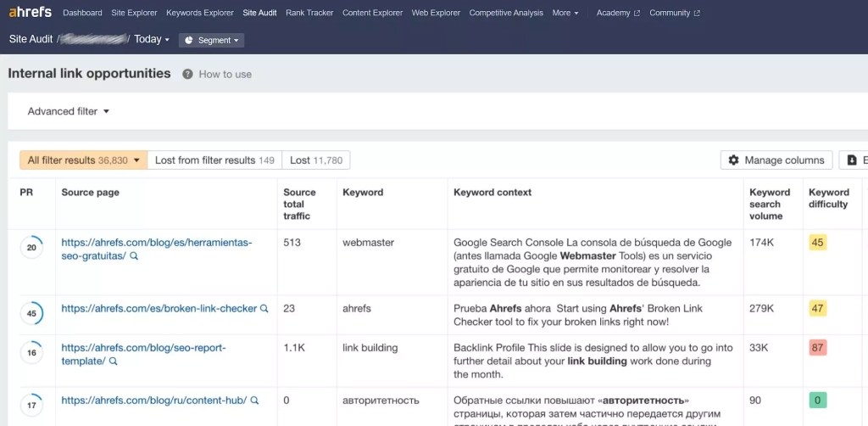The width and height of the screenshot is (868, 426).
Task: Open herramientas-seo-gratuitas source page link
Action: pyautogui.click(x=157, y=249)
